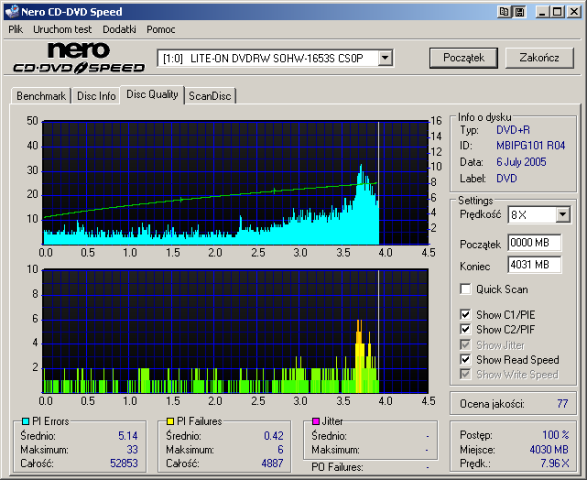
Task: Enable the Quick Scan checkbox
Action: pyautogui.click(x=465, y=289)
